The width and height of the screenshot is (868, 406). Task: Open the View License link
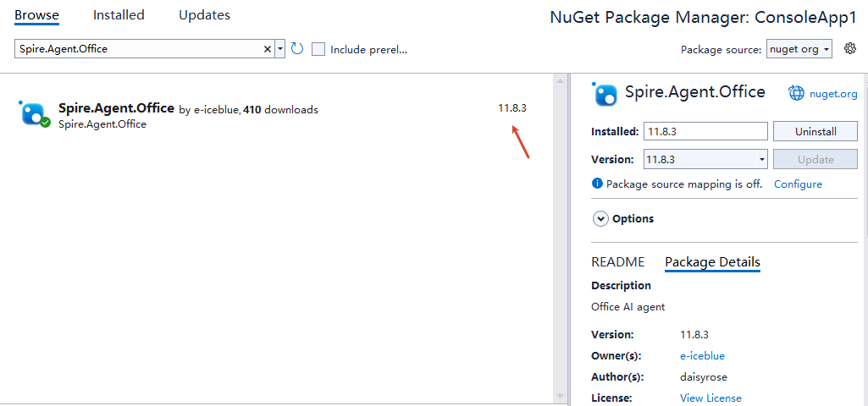coord(710,398)
